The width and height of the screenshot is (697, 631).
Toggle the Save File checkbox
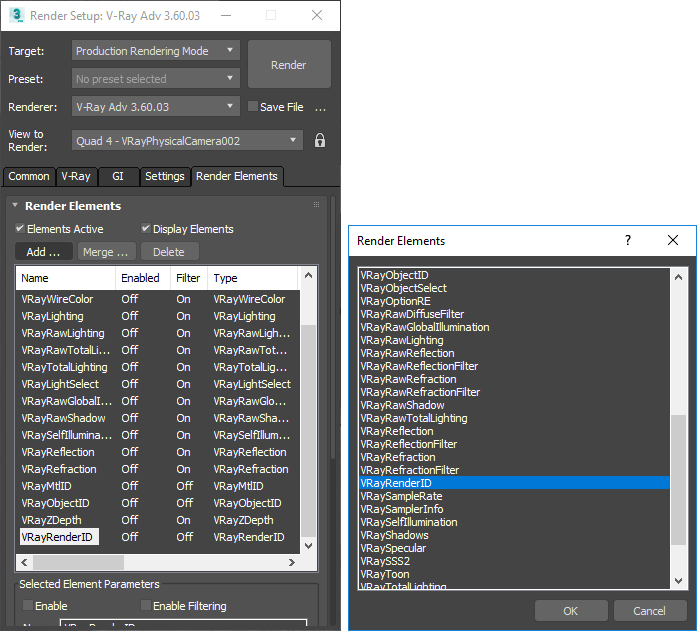[x=252, y=107]
